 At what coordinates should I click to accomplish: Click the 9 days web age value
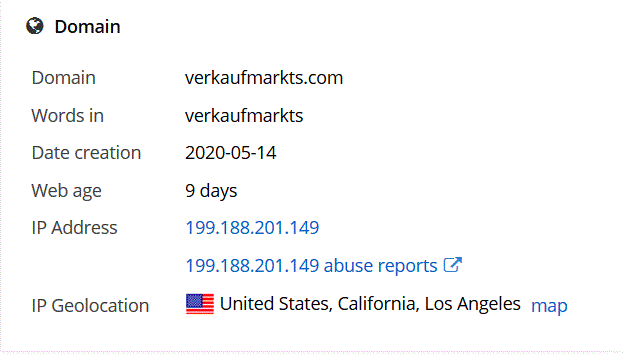point(211,191)
